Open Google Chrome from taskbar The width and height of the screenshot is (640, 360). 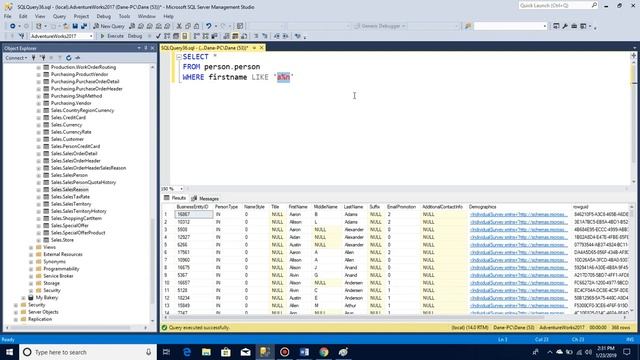click(324, 352)
